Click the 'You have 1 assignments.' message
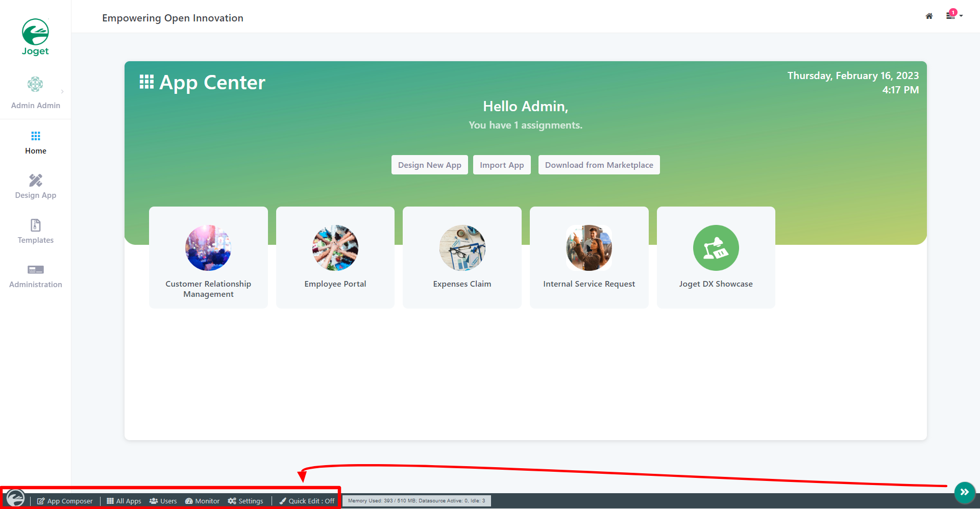This screenshot has height=509, width=980. pyautogui.click(x=526, y=125)
